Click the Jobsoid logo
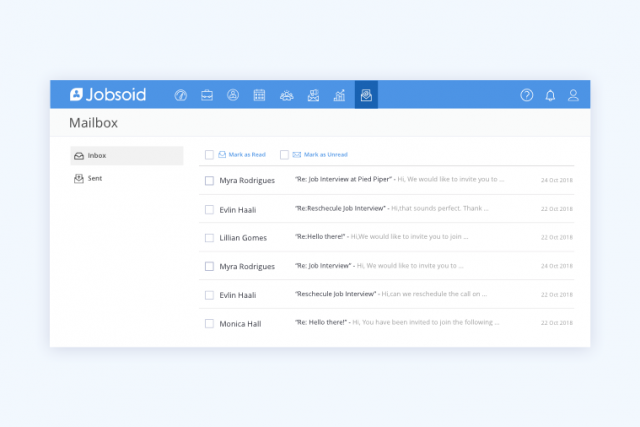 coord(108,95)
